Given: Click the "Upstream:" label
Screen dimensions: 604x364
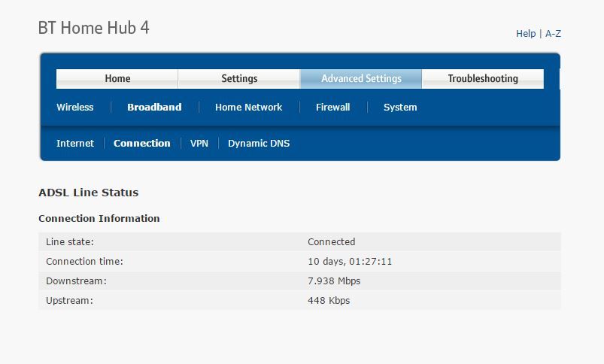Looking at the screenshot, I should coord(69,301).
